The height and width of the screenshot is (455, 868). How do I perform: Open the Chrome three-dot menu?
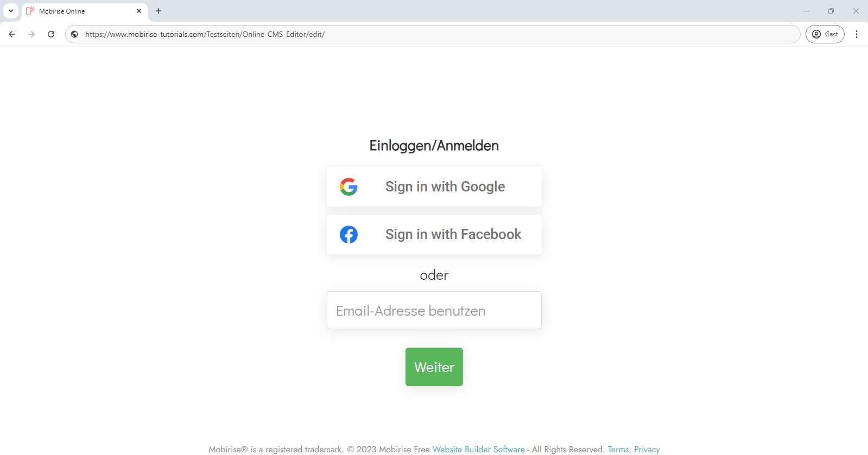coord(856,34)
